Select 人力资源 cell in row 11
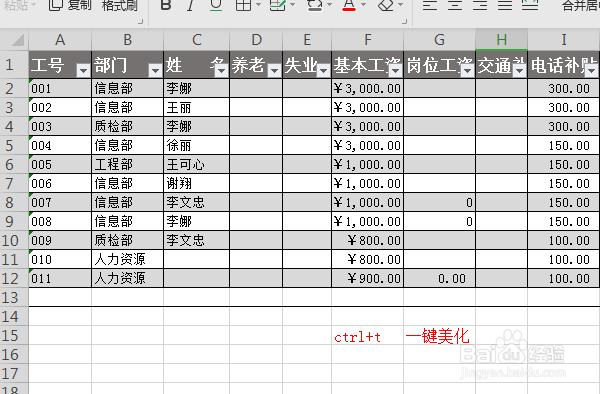Image resolution: width=600 pixels, height=394 pixels. pyautogui.click(x=127, y=259)
